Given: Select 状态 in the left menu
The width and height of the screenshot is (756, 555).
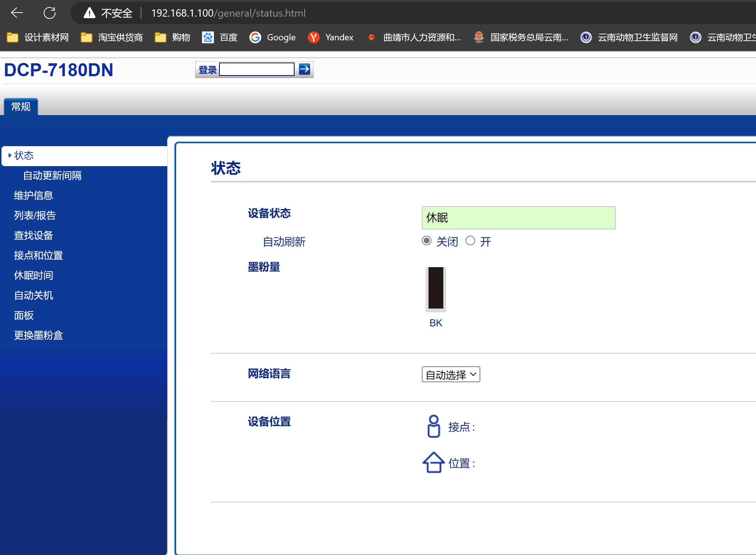Looking at the screenshot, I should (x=24, y=155).
